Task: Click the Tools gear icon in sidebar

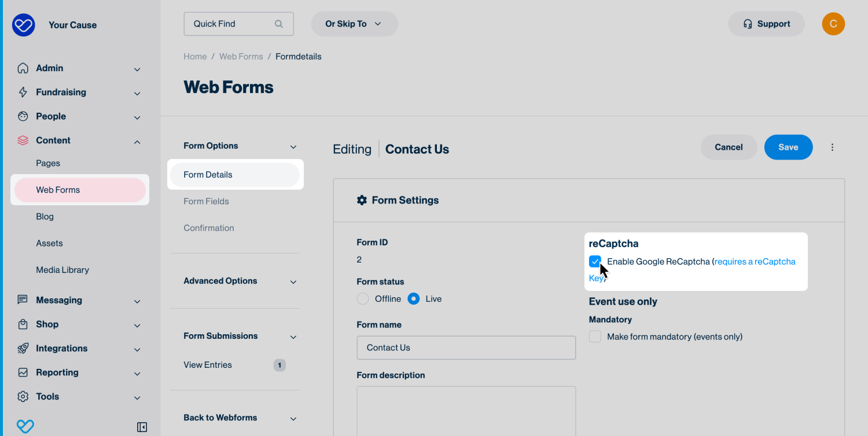Action: (23, 397)
